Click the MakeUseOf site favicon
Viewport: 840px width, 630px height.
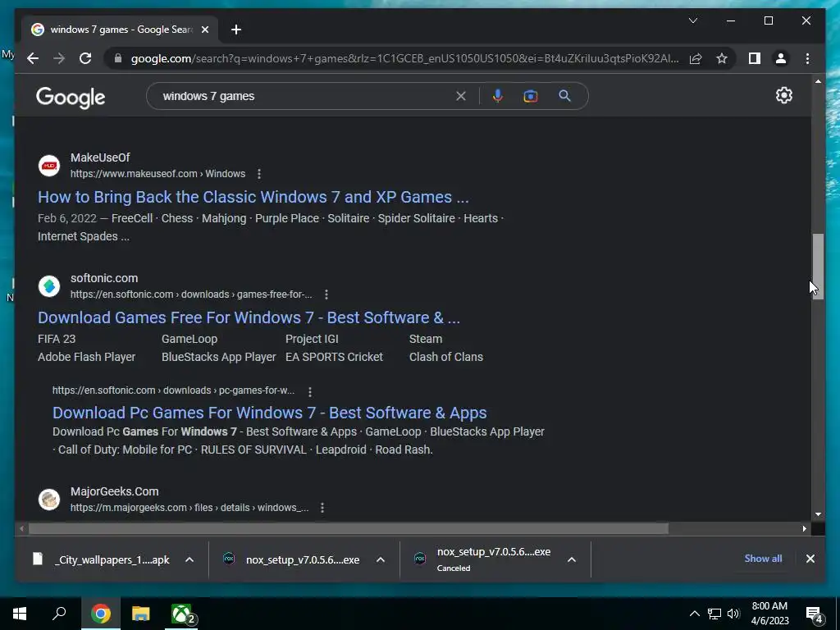(49, 166)
